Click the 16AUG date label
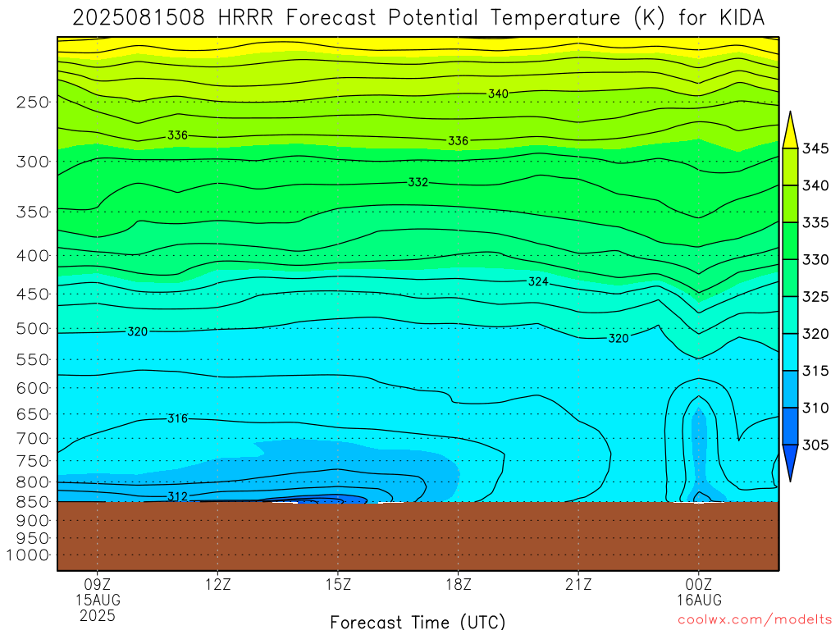This screenshot has height=630, width=840. point(699,600)
